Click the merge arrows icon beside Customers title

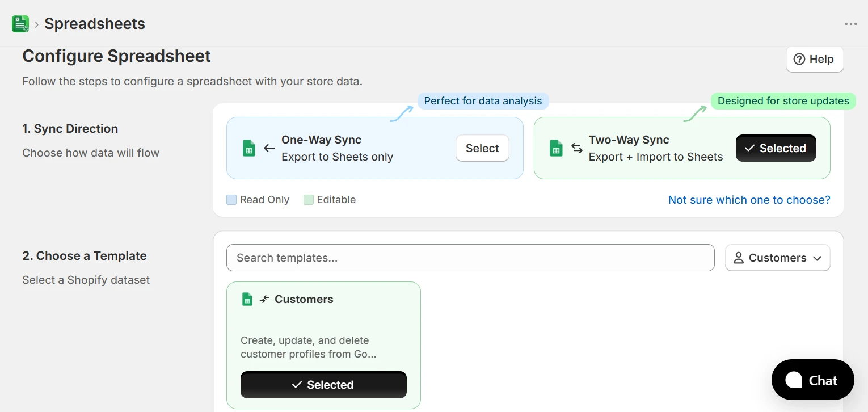click(x=264, y=299)
